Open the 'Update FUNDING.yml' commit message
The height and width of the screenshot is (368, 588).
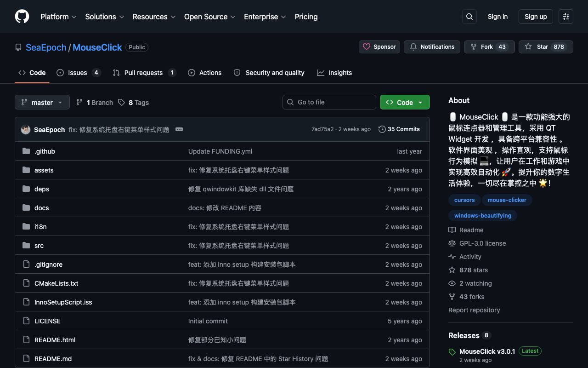220,151
